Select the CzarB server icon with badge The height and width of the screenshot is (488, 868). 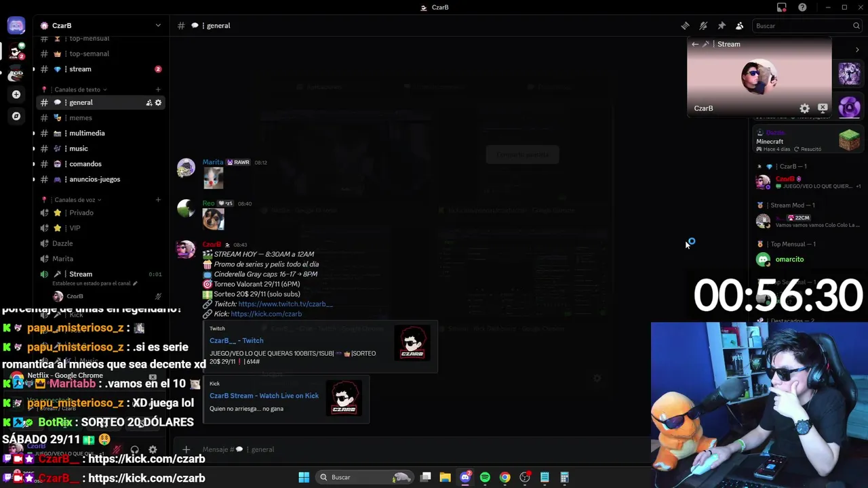click(x=16, y=51)
